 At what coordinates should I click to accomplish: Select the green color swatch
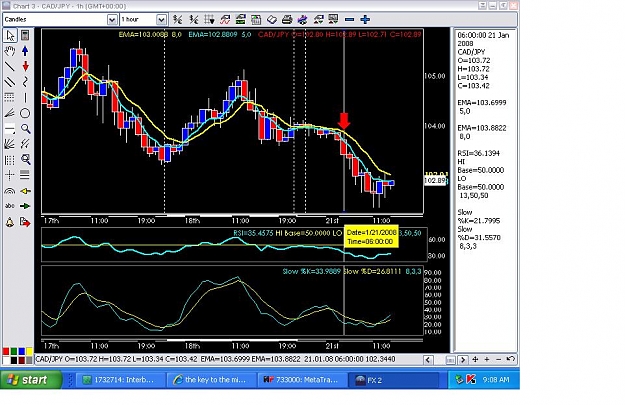(14, 351)
